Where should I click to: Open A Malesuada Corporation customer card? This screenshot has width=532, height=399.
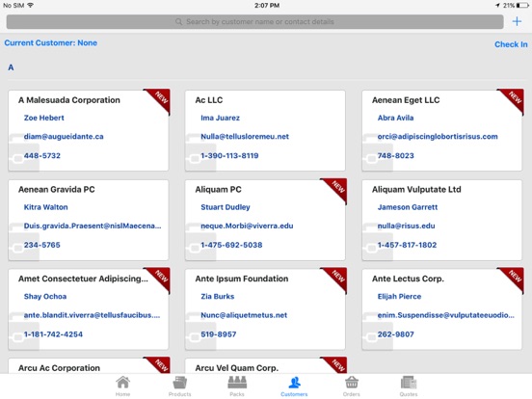pyautogui.click(x=89, y=130)
